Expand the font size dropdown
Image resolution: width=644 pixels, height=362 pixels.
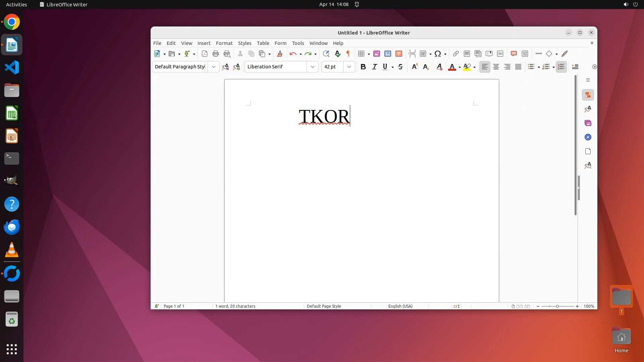[x=349, y=67]
